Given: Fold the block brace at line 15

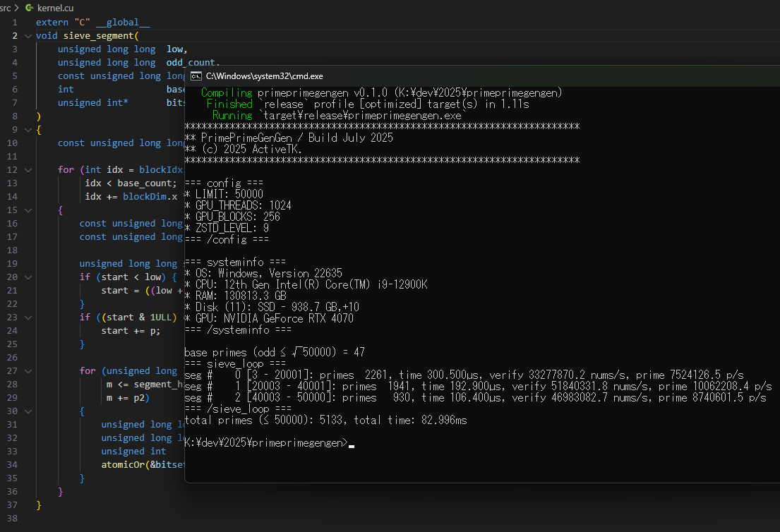Looking at the screenshot, I should pos(28,210).
